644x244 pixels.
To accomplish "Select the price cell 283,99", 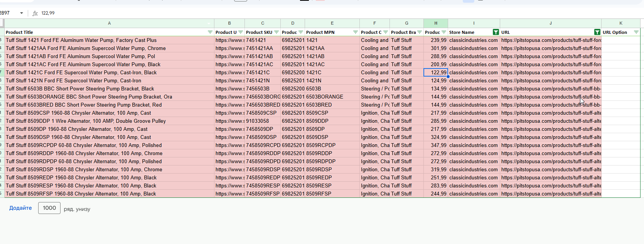I will (436, 186).
